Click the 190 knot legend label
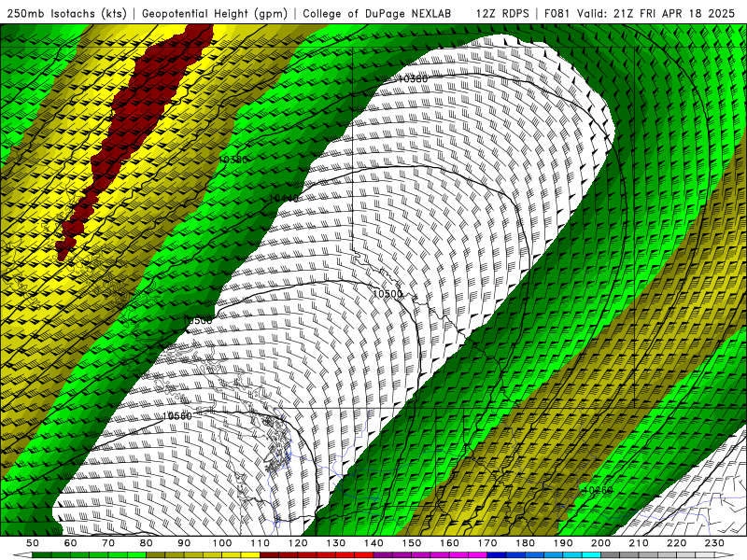The width and height of the screenshot is (747, 560). (563, 543)
